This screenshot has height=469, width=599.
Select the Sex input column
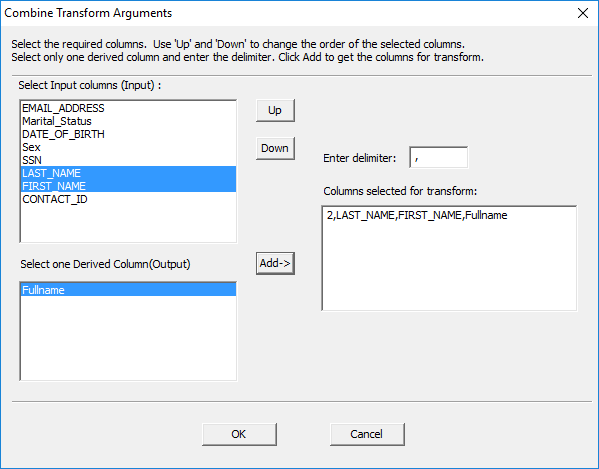128,147
